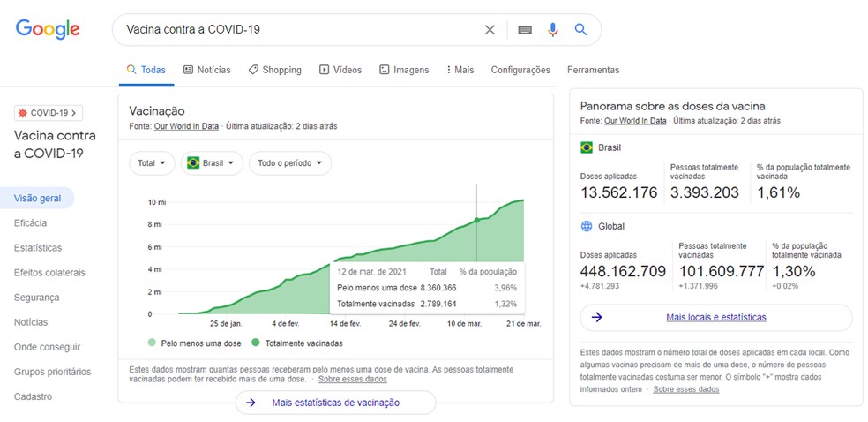Switch to Notícias tab

click(x=207, y=70)
